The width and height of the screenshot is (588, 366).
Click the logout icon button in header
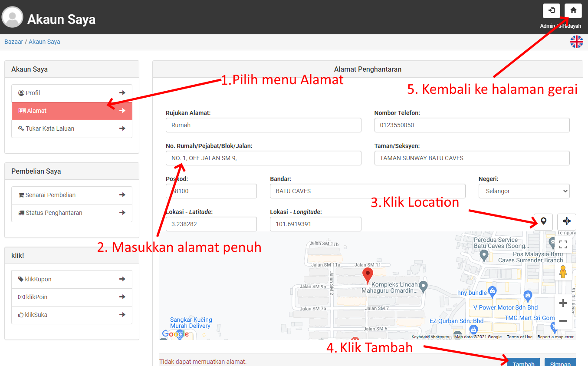(551, 11)
